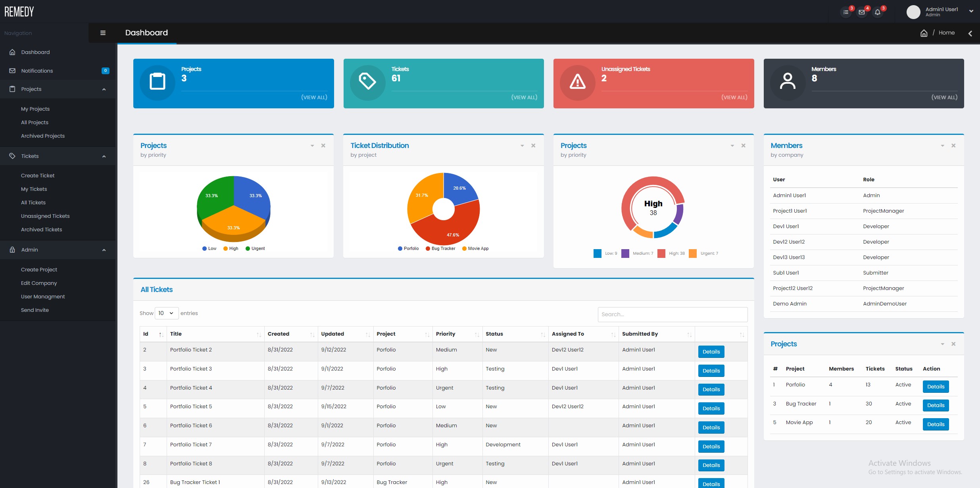Open Details for Bug Tracker project
Image resolution: width=980 pixels, height=488 pixels.
coord(936,405)
